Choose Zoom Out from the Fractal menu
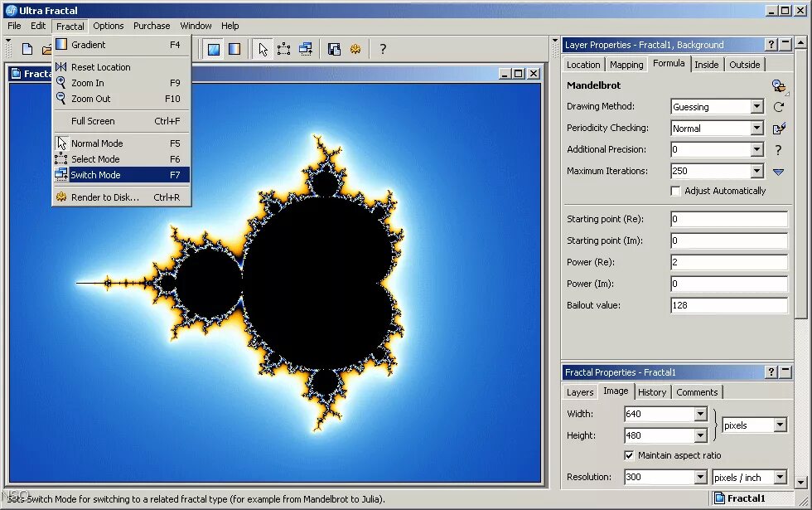 tap(122, 99)
